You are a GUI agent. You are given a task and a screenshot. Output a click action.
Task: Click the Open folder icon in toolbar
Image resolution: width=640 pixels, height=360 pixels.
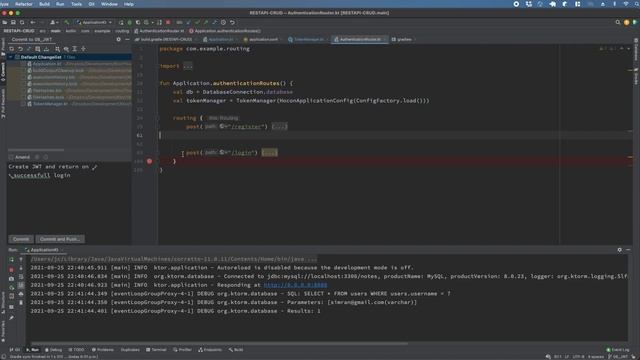(x=5, y=22)
